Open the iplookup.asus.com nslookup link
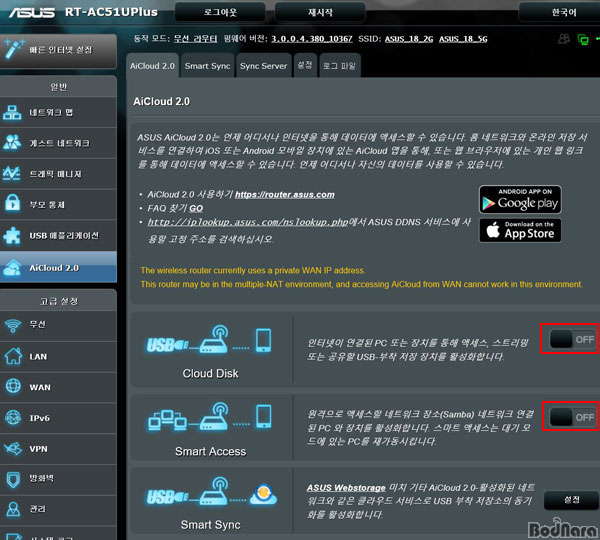Screen dimensions: 600x540 click(x=248, y=222)
